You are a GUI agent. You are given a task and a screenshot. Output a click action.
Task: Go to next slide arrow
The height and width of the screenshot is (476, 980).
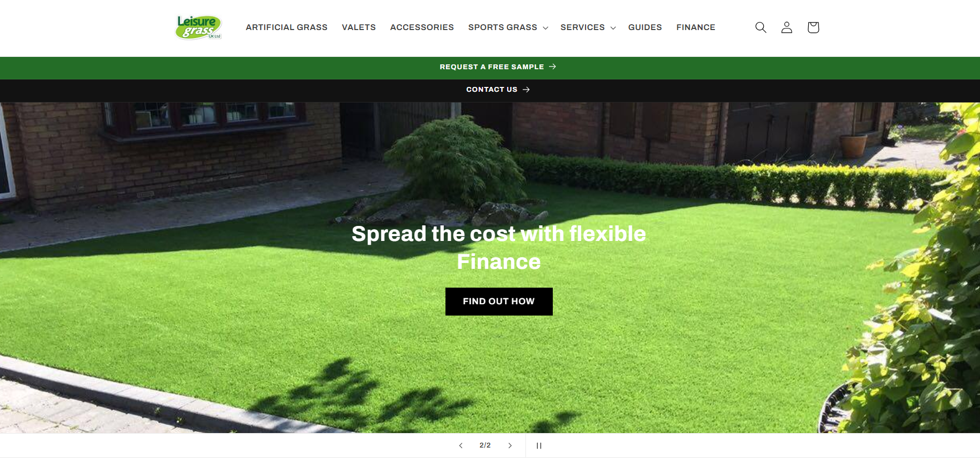pyautogui.click(x=510, y=445)
